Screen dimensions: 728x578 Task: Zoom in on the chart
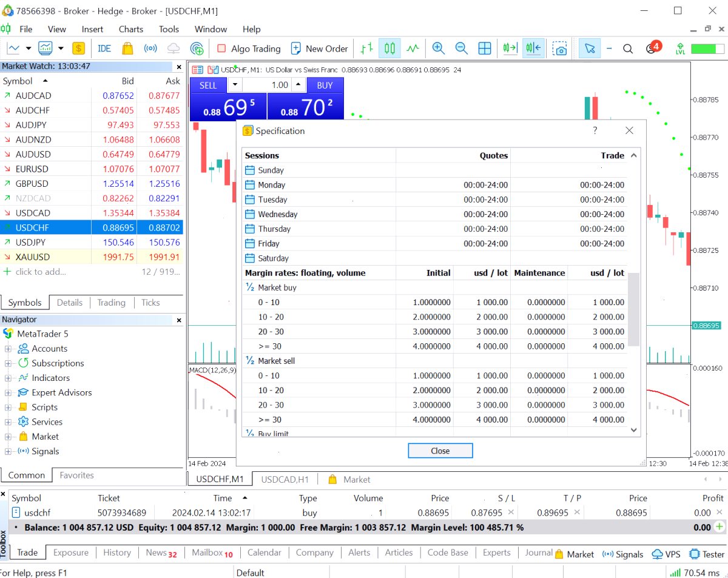(x=438, y=49)
